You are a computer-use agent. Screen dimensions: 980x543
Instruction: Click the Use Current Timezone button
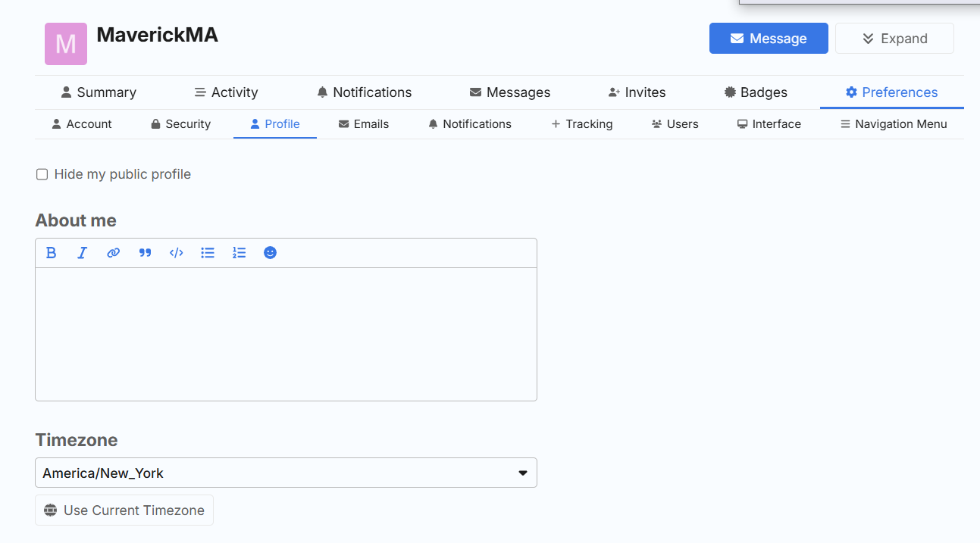[124, 510]
